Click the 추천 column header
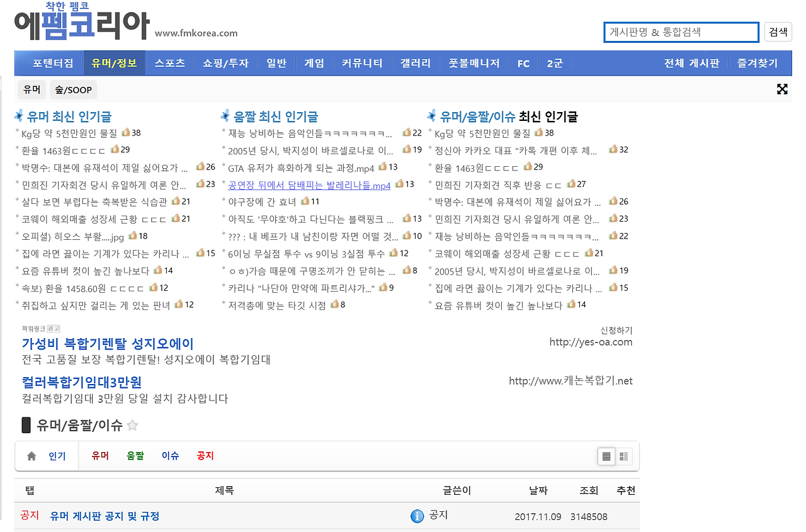This screenshot has height=532, width=806. (x=626, y=490)
